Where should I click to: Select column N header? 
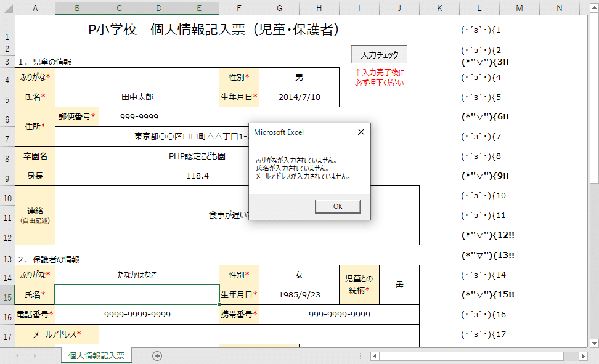click(x=560, y=9)
